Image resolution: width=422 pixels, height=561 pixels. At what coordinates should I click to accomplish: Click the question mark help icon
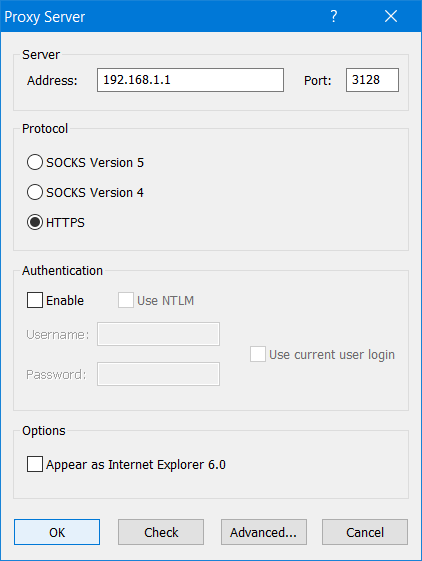(x=334, y=16)
